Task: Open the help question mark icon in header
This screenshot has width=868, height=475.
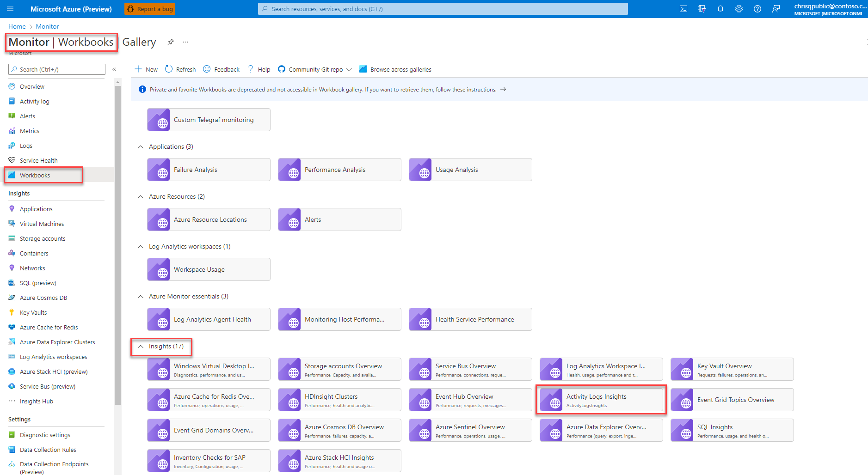Action: tap(757, 9)
